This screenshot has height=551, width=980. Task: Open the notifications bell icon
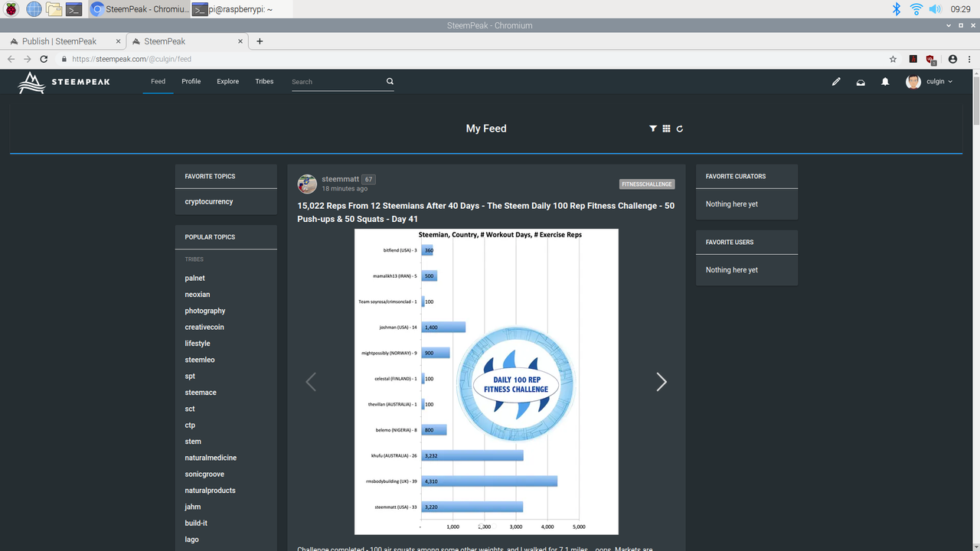click(885, 82)
